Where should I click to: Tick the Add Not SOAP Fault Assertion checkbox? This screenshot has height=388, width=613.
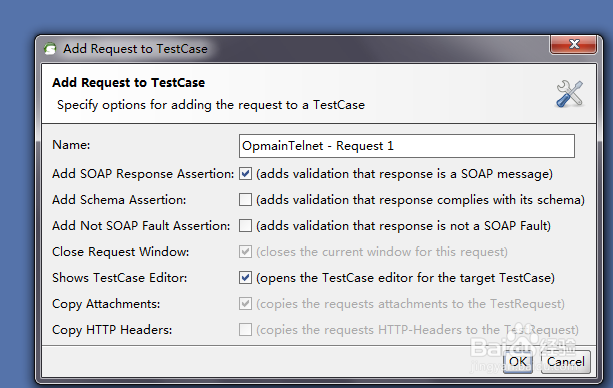tap(246, 226)
